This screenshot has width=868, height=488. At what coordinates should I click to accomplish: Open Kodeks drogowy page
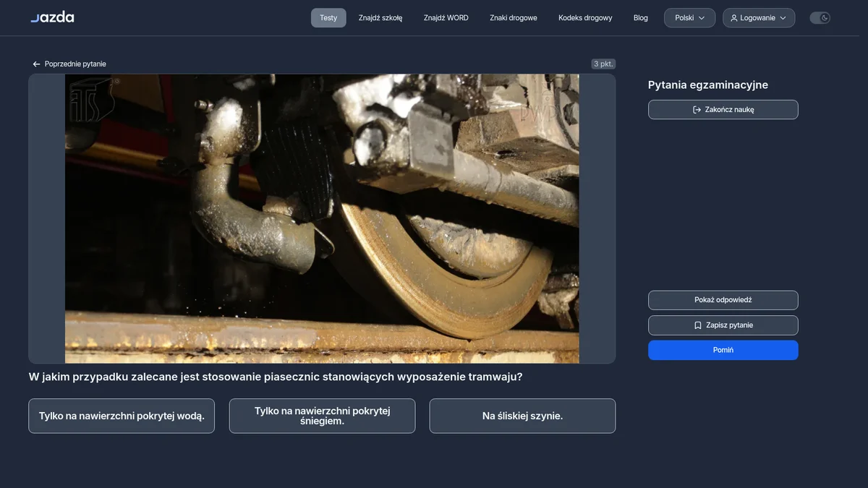(x=585, y=18)
